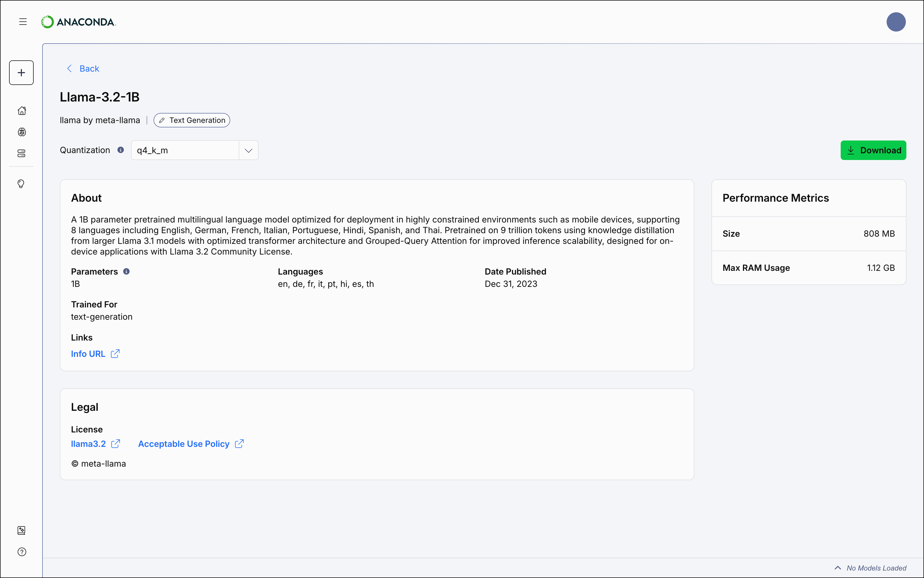Click the icon above help in sidebar

coord(22,530)
